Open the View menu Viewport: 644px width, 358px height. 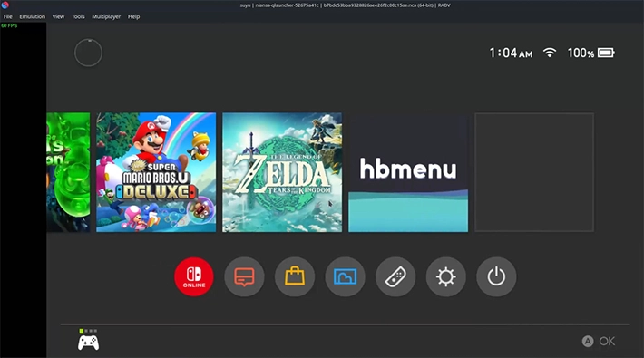[x=58, y=16]
